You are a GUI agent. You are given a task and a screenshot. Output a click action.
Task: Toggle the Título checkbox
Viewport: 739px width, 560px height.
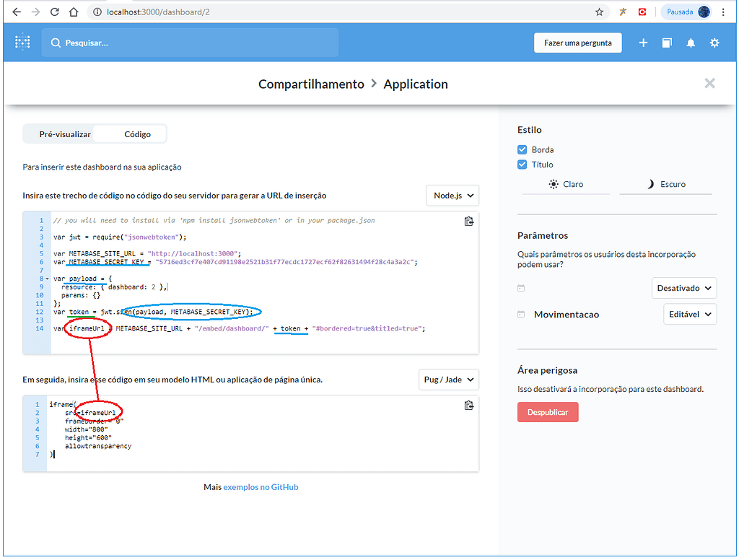click(522, 165)
